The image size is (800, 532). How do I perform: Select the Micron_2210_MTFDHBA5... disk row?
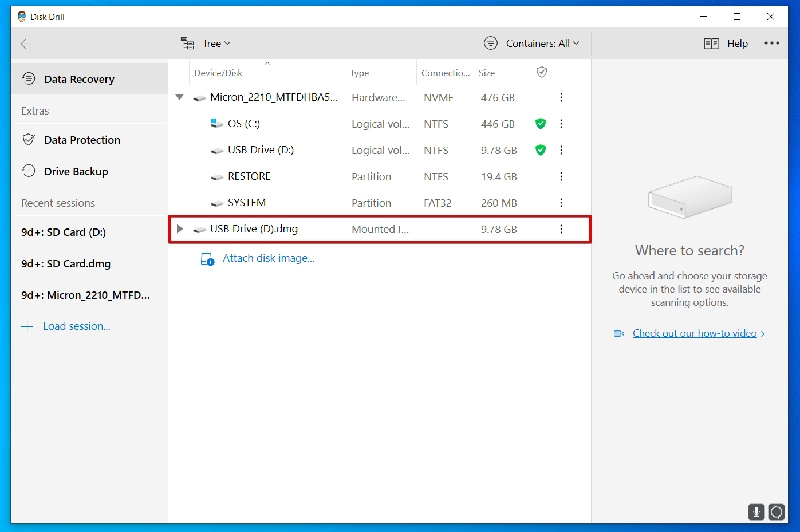[x=379, y=97]
